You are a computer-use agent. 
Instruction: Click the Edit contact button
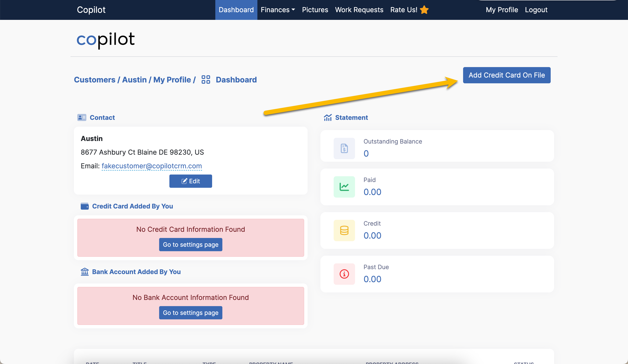[191, 181]
